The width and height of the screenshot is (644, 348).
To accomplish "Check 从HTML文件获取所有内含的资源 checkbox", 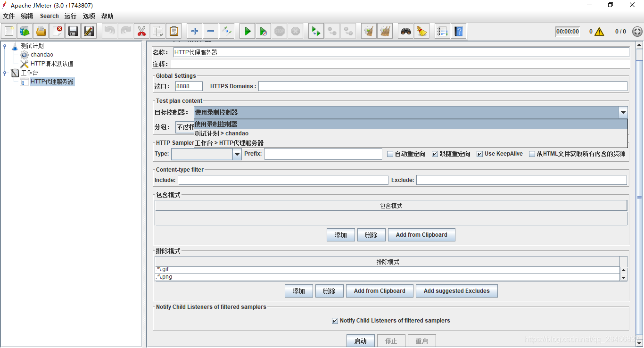I will (x=532, y=154).
